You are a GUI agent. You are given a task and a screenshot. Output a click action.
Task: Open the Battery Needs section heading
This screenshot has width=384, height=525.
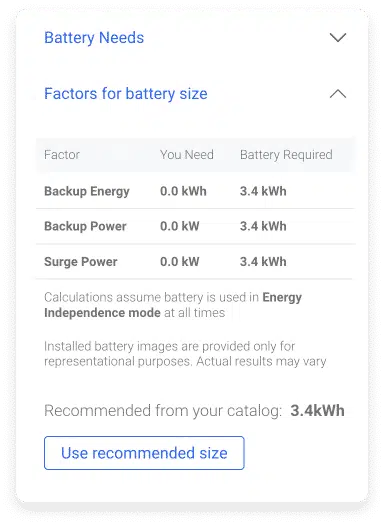[x=94, y=38]
